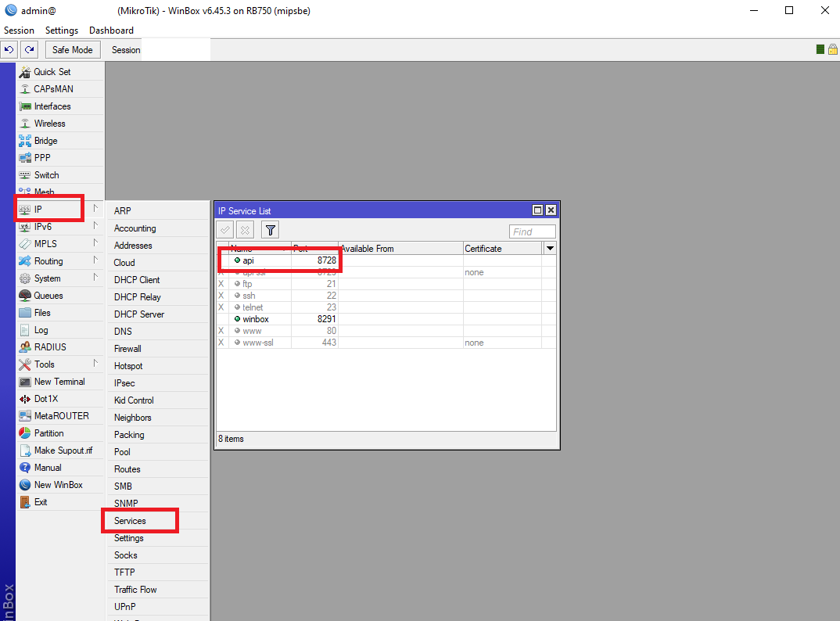Viewport: 840px width, 621px height.
Task: Open the Settings menu
Action: 62,31
